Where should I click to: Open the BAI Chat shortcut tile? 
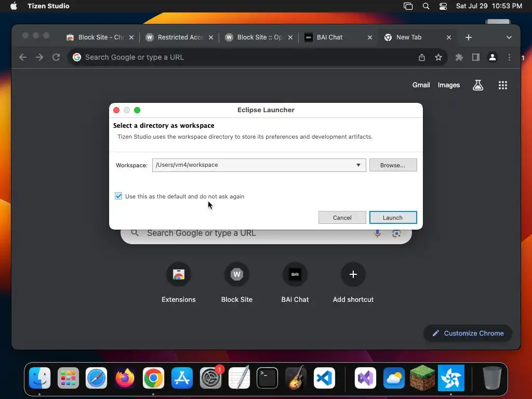point(295,282)
